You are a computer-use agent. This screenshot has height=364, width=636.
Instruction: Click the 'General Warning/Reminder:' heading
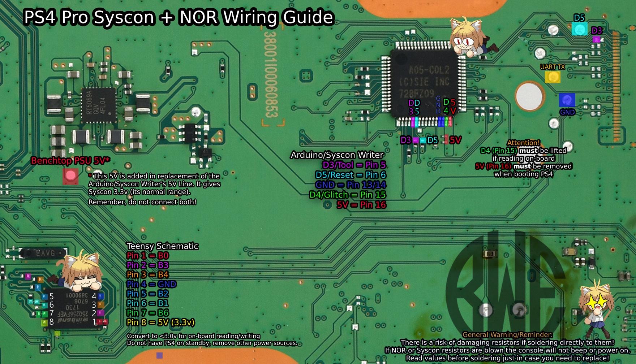tap(507, 335)
